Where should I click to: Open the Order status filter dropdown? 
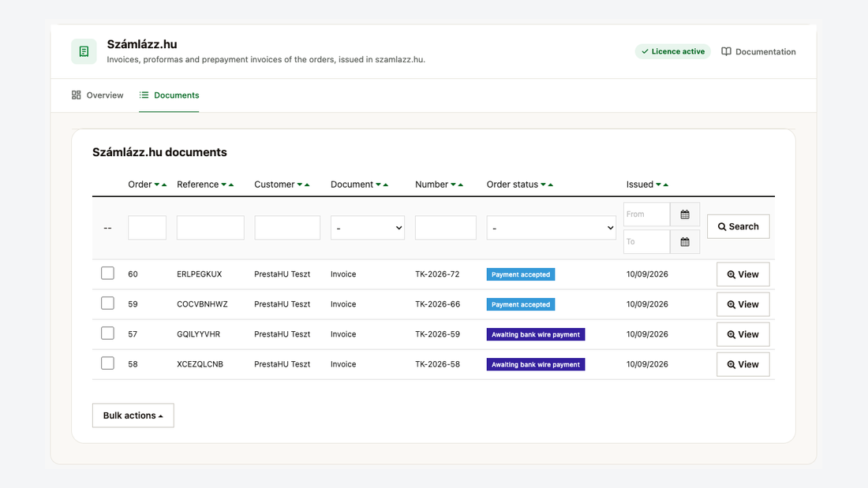tap(552, 227)
